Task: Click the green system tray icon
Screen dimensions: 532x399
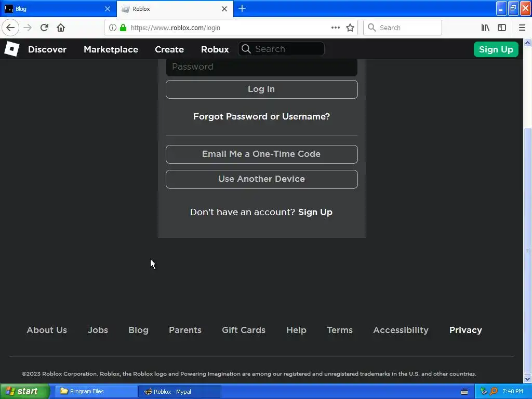Action: tap(484, 391)
